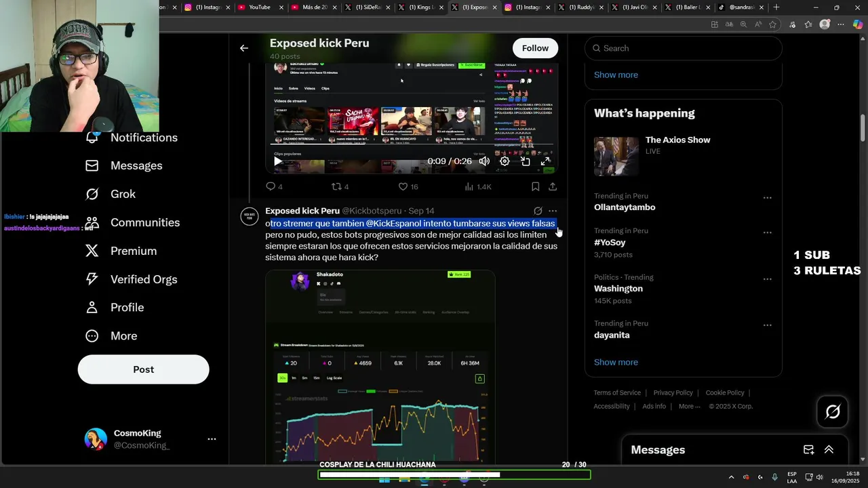The height and width of the screenshot is (488, 868).
Task: Open the Terms of Service link
Action: (617, 392)
